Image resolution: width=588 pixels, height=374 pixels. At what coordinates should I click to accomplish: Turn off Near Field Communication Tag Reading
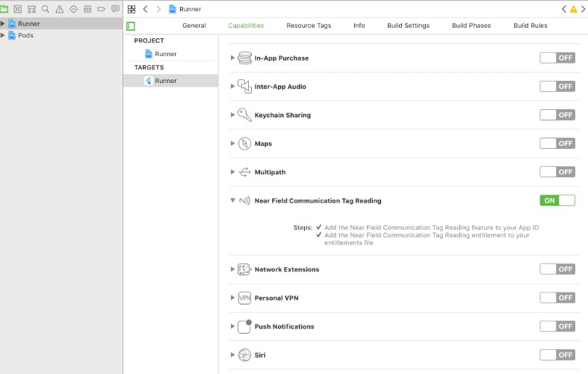tap(557, 200)
